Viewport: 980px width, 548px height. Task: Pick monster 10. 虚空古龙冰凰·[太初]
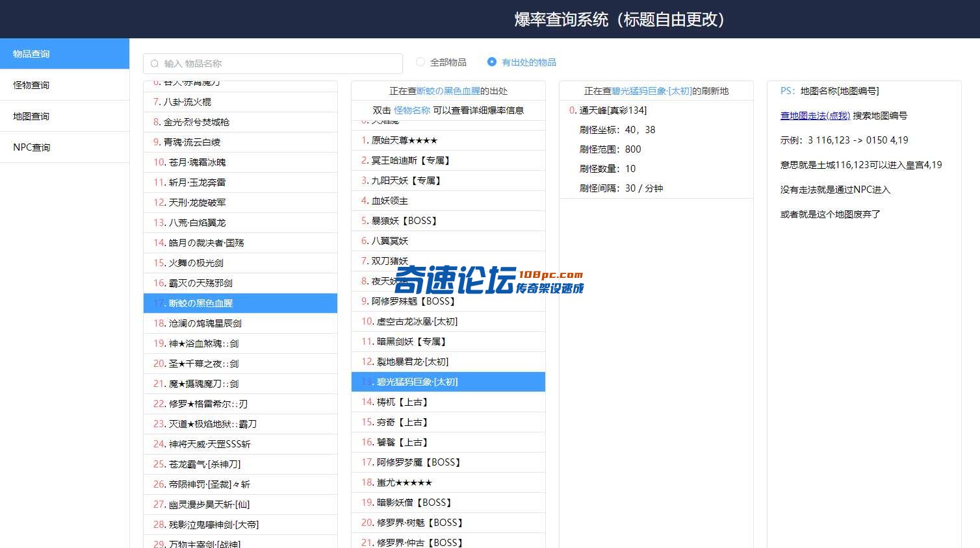[448, 321]
